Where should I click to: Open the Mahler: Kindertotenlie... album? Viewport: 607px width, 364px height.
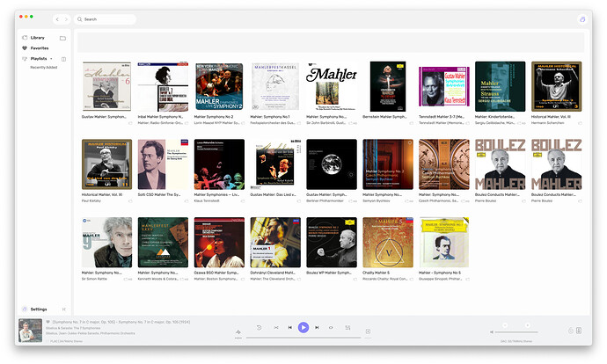click(501, 86)
